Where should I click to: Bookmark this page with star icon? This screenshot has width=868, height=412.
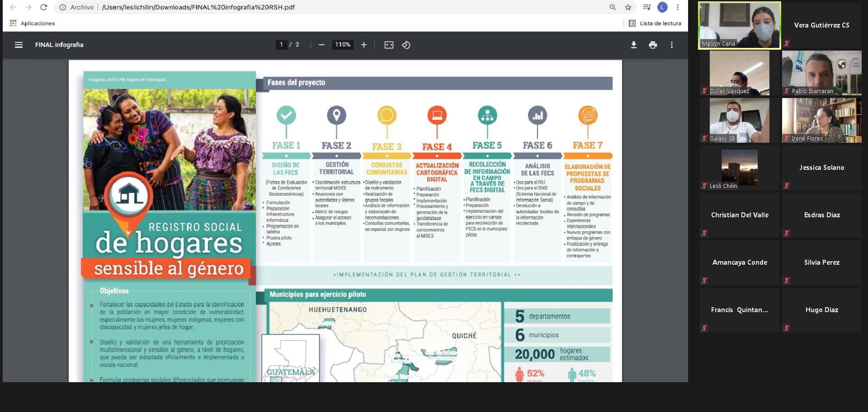(628, 7)
